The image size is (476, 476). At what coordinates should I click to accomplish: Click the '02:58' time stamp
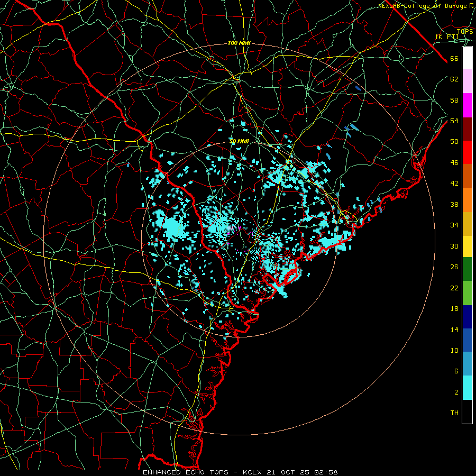[326, 472]
